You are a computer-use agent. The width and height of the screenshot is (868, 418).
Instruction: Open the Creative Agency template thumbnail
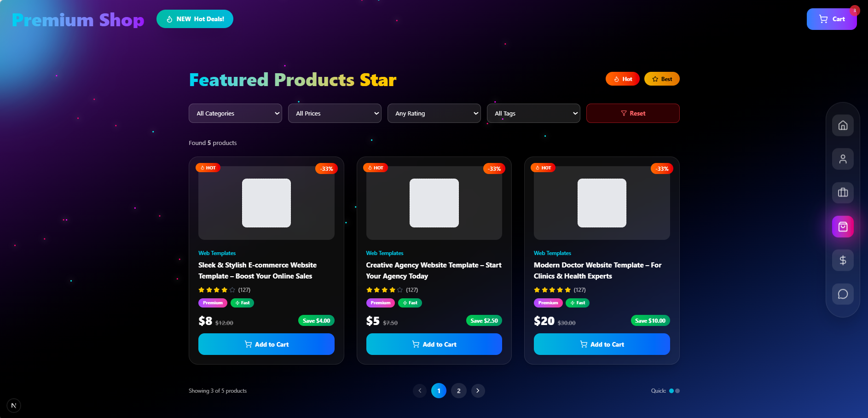coord(434,203)
